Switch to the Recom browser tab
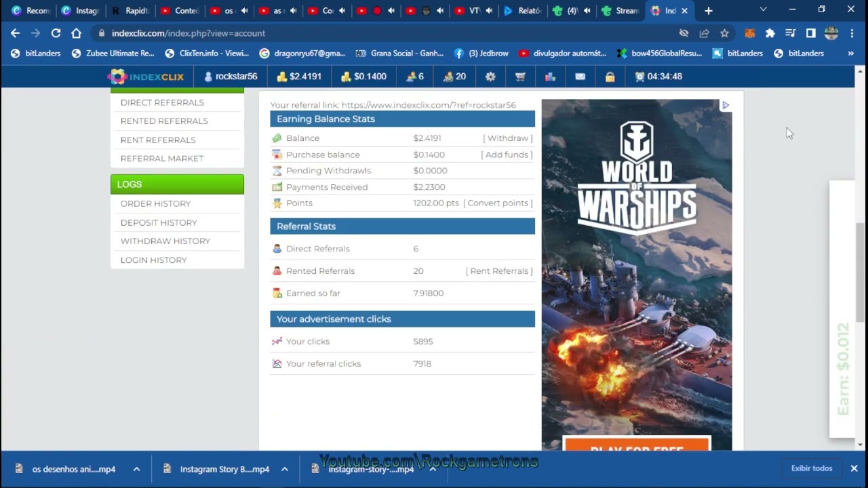This screenshot has height=488, width=868. click(x=31, y=11)
